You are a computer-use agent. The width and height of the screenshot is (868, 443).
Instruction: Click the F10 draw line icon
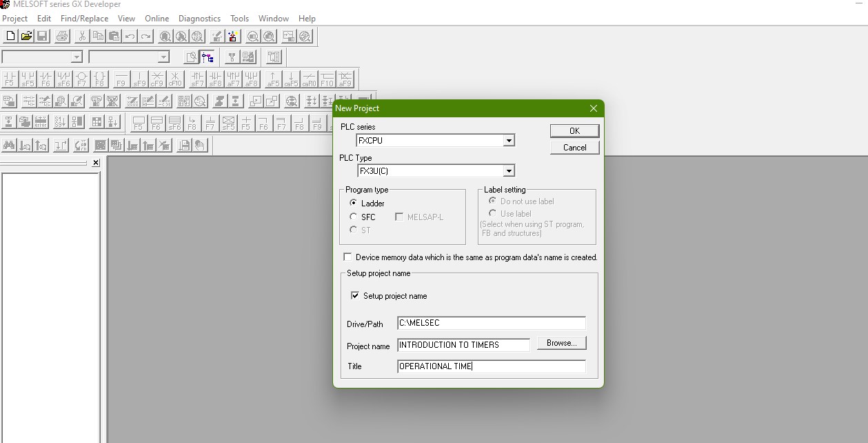[x=327, y=79]
